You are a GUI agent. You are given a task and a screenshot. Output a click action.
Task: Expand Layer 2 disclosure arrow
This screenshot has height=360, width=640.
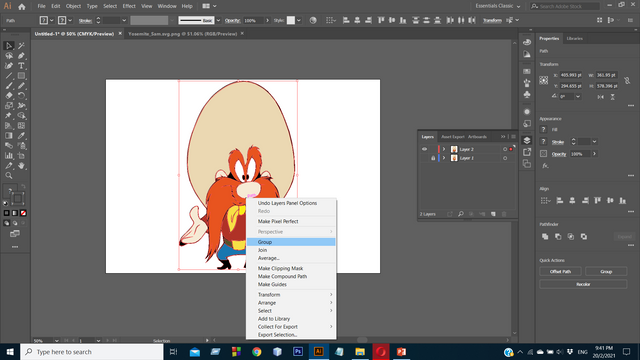[x=444, y=149]
